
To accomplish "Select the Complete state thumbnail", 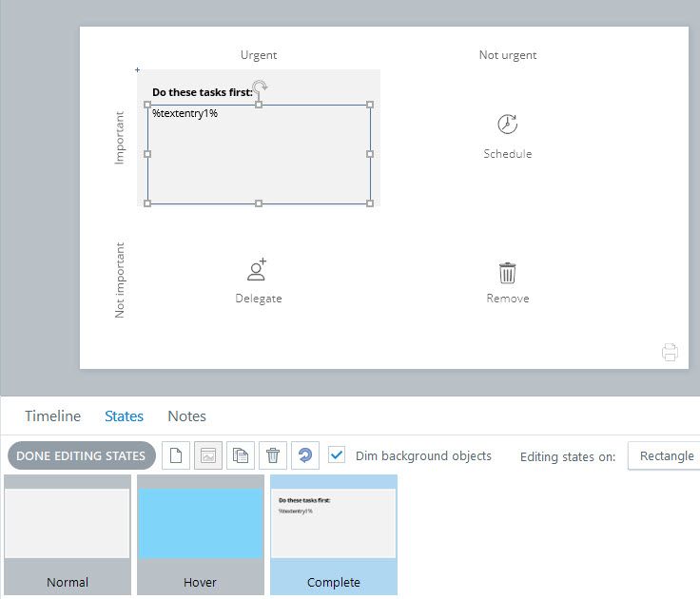I will (x=333, y=534).
